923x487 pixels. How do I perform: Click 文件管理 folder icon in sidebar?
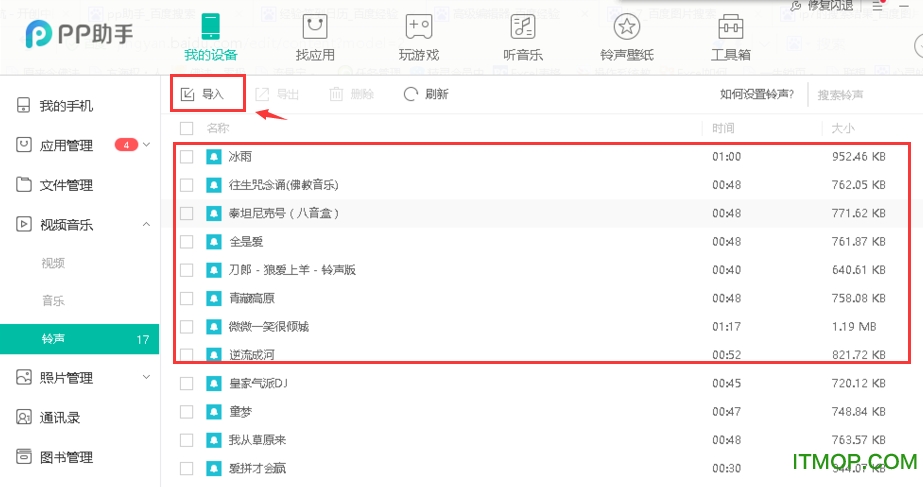24,184
